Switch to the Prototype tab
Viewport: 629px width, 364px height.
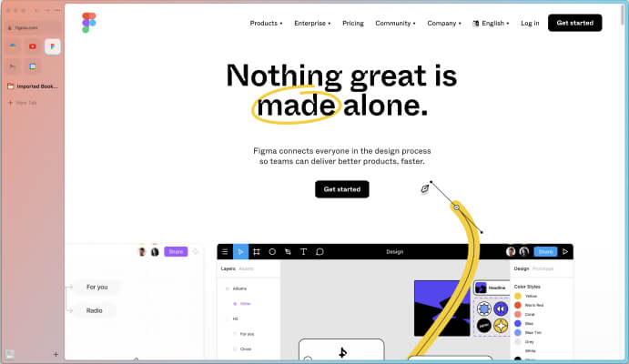[543, 268]
